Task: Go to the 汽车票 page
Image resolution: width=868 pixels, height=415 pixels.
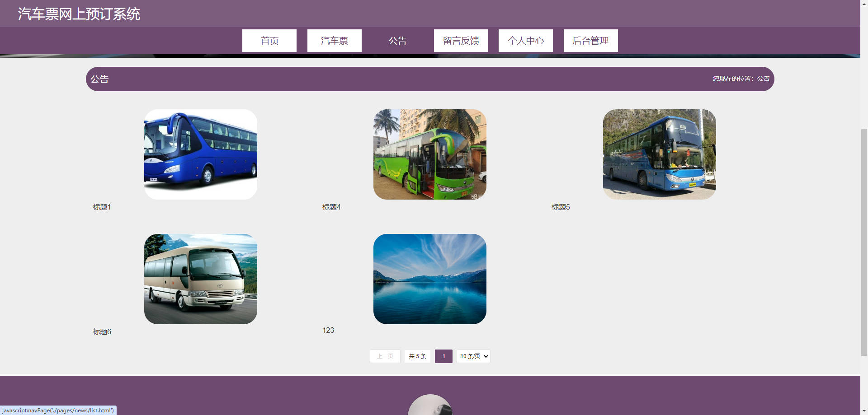Action: tap(335, 41)
